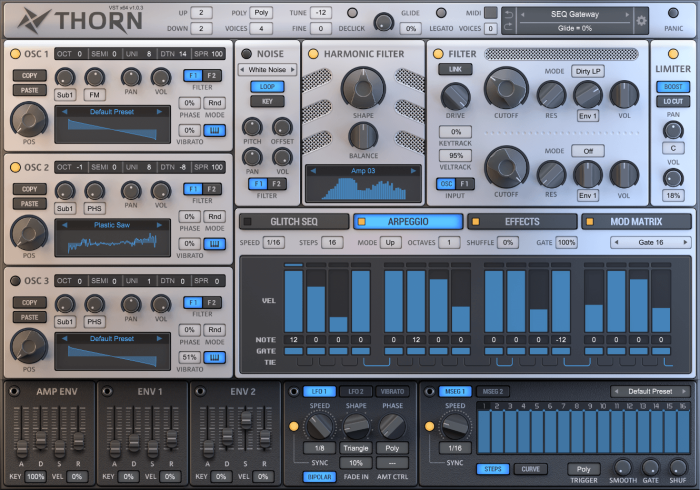700x490 pixels.
Task: Click the preset redo arrow icon
Action: coord(508,28)
